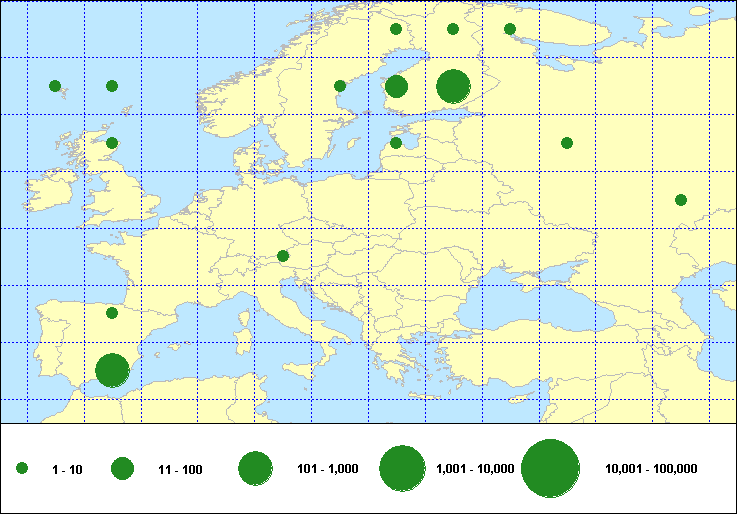Click the largest legend circle for 10,001 - 100,000
The image size is (737, 514).
(x=551, y=468)
